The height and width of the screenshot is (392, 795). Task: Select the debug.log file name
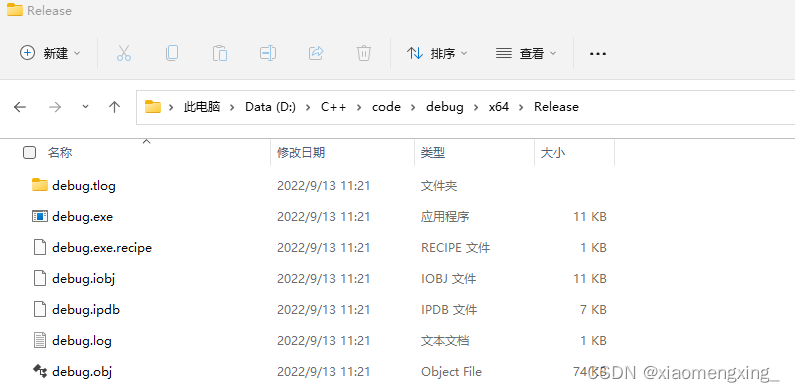click(82, 341)
